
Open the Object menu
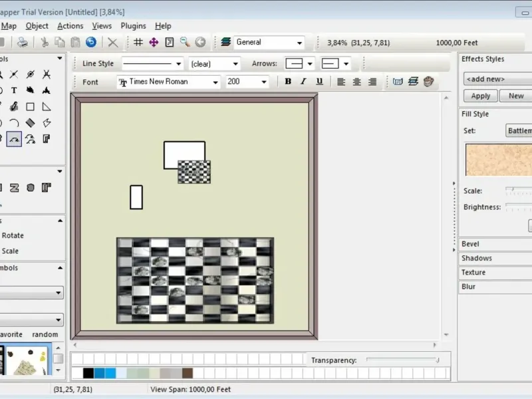point(37,26)
